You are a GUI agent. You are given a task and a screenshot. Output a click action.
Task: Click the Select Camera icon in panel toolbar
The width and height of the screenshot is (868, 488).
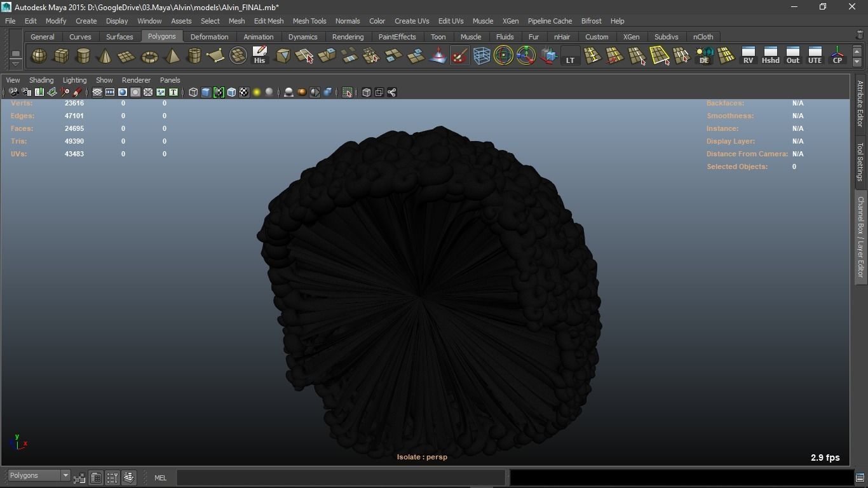13,92
